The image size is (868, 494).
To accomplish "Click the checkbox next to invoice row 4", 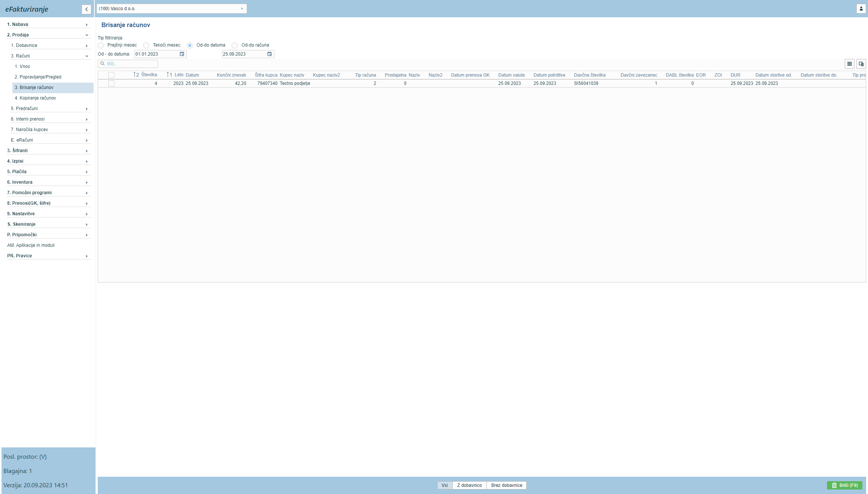I will (111, 83).
